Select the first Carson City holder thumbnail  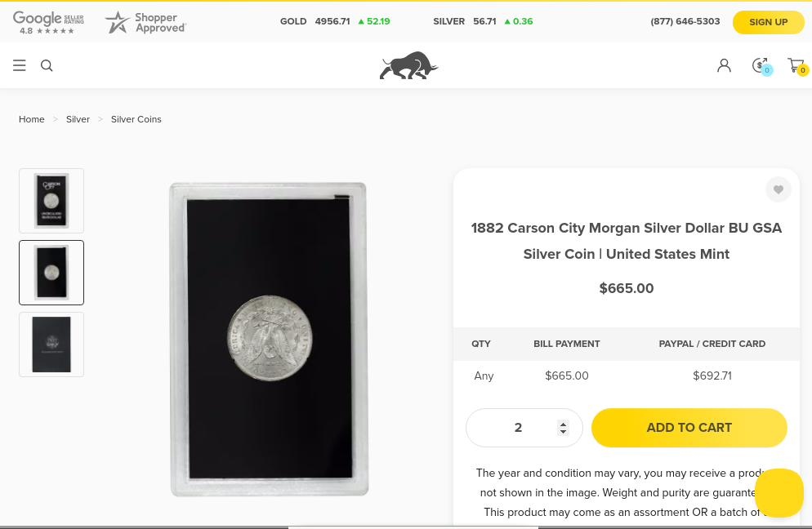[51, 201]
